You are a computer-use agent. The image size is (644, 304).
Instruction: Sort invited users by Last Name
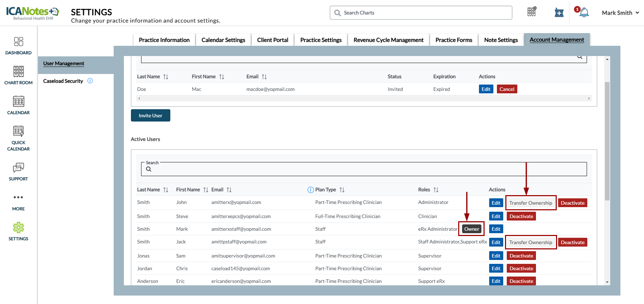[x=166, y=77]
